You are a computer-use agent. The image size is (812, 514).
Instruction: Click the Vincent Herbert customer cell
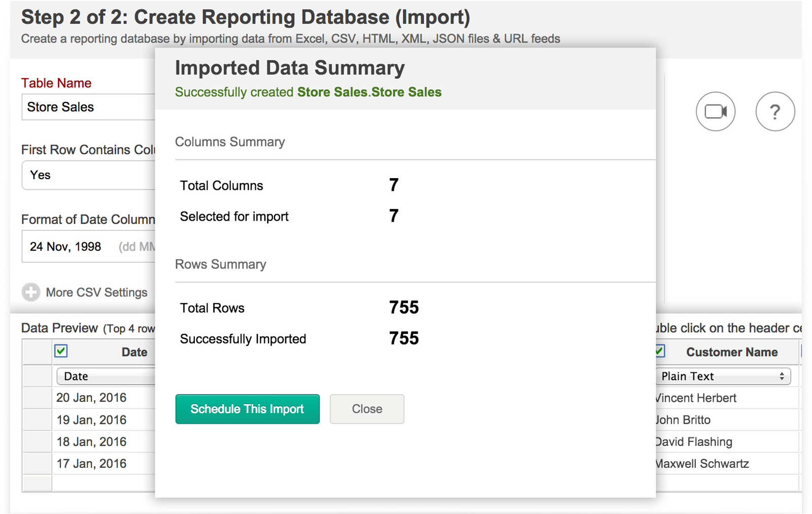(x=696, y=398)
